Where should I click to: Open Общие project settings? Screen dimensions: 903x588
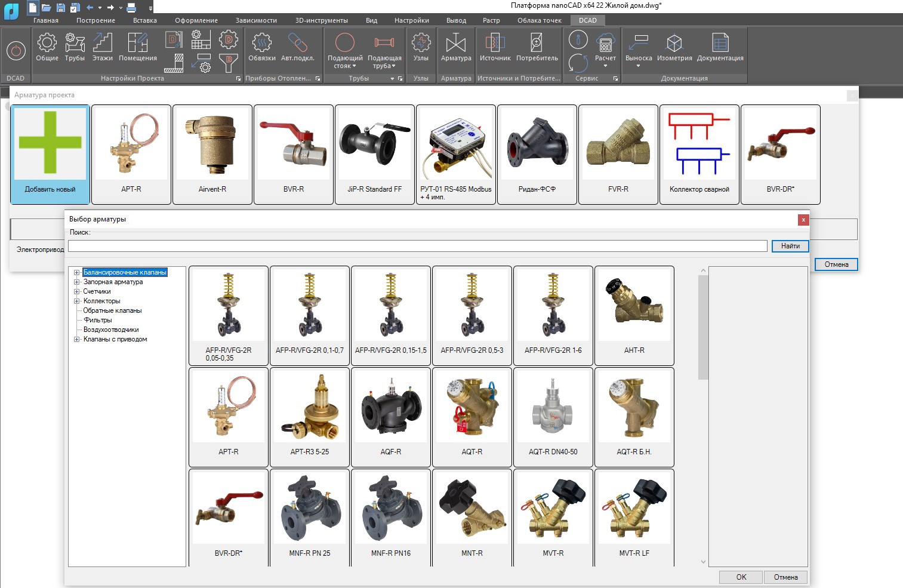click(x=47, y=47)
